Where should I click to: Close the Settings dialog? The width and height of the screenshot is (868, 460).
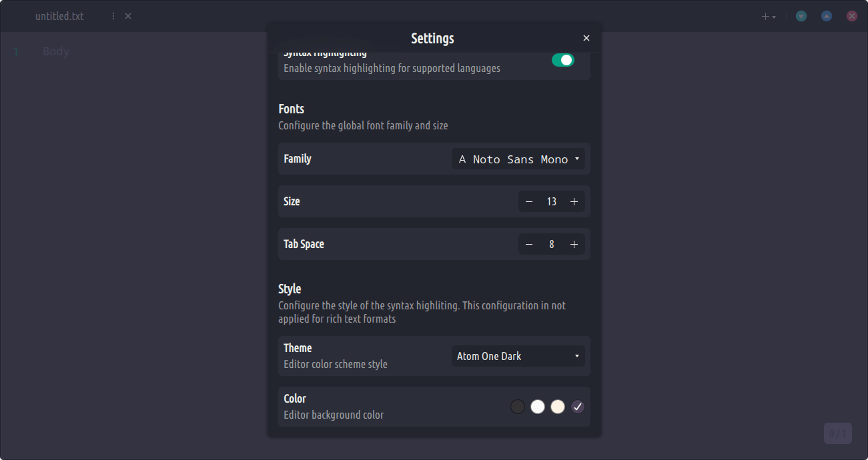pos(586,39)
